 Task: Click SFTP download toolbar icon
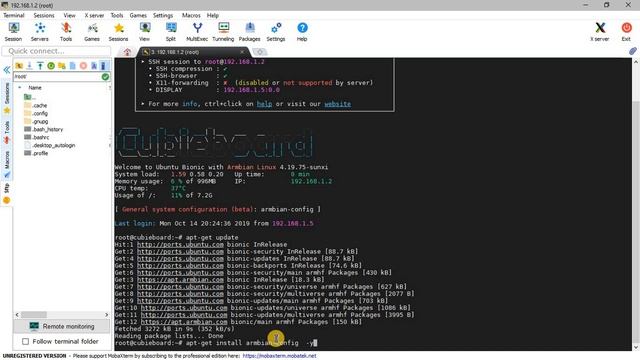[x=30, y=66]
